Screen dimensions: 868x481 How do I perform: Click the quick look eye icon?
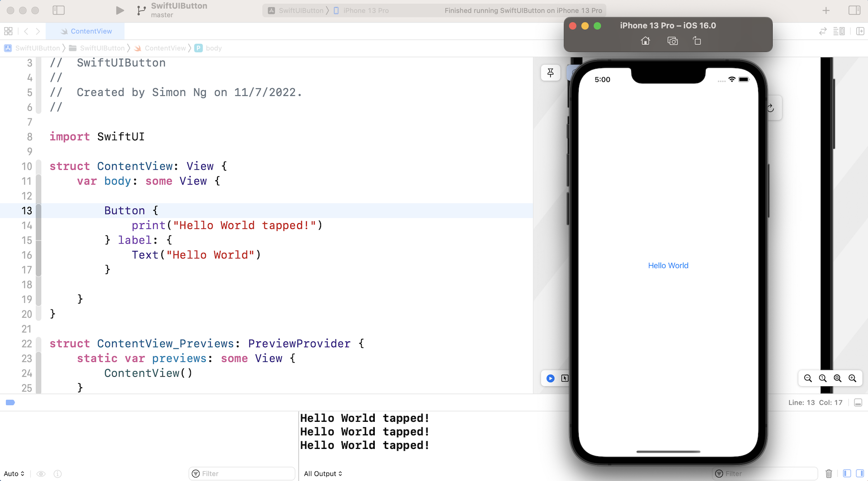click(41, 474)
